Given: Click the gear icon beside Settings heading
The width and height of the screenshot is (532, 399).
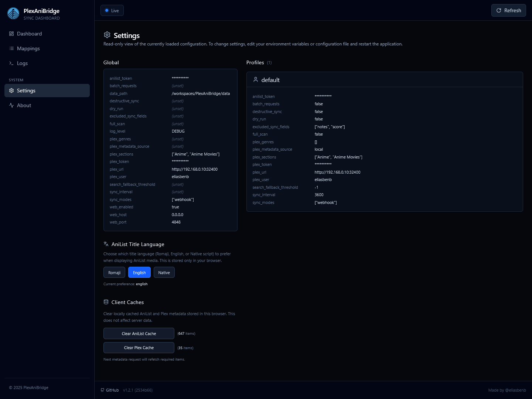Looking at the screenshot, I should coord(107,35).
